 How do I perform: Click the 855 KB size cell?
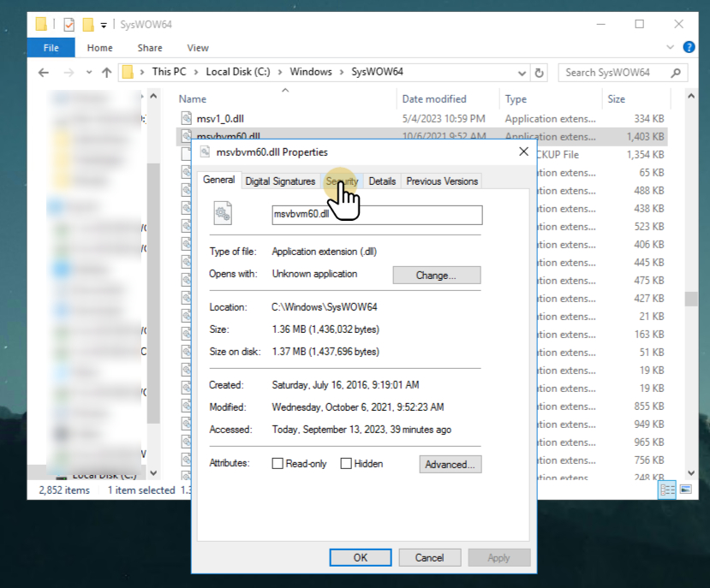coord(649,407)
